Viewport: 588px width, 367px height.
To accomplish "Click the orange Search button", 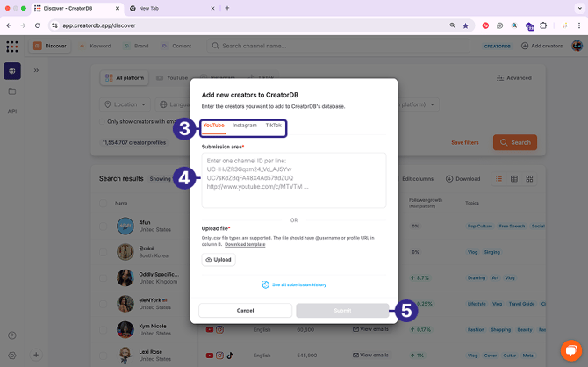I will (x=515, y=142).
